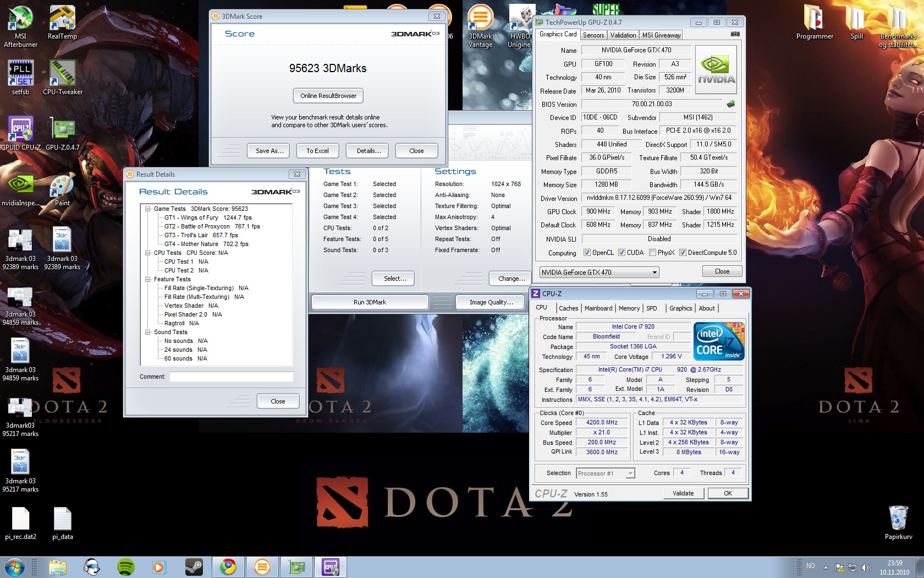Switch to the Validation tab in GPU-Z
Image resolution: width=924 pixels, height=578 pixels.
[x=623, y=35]
